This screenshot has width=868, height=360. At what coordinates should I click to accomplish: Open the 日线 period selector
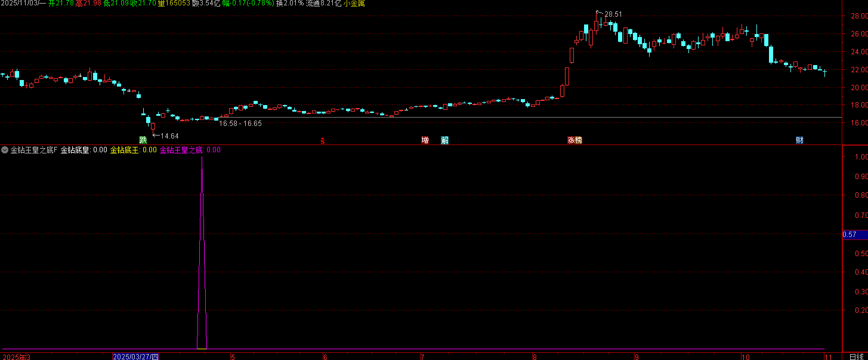pyautogui.click(x=856, y=356)
